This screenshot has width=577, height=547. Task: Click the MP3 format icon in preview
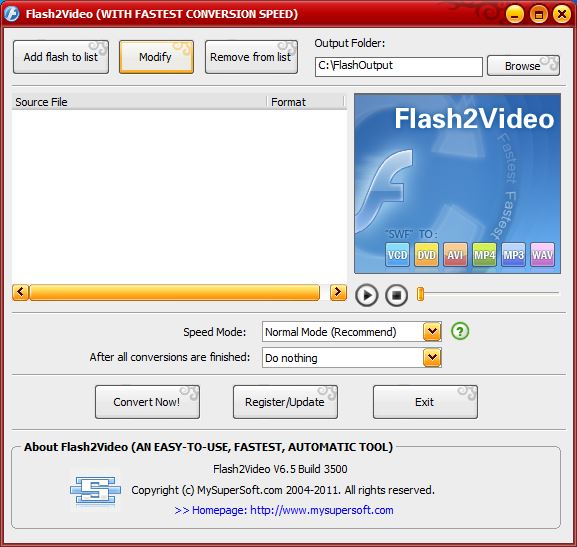(x=513, y=254)
